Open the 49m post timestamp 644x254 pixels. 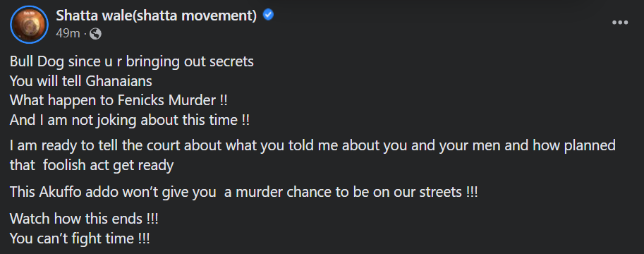[x=68, y=34]
